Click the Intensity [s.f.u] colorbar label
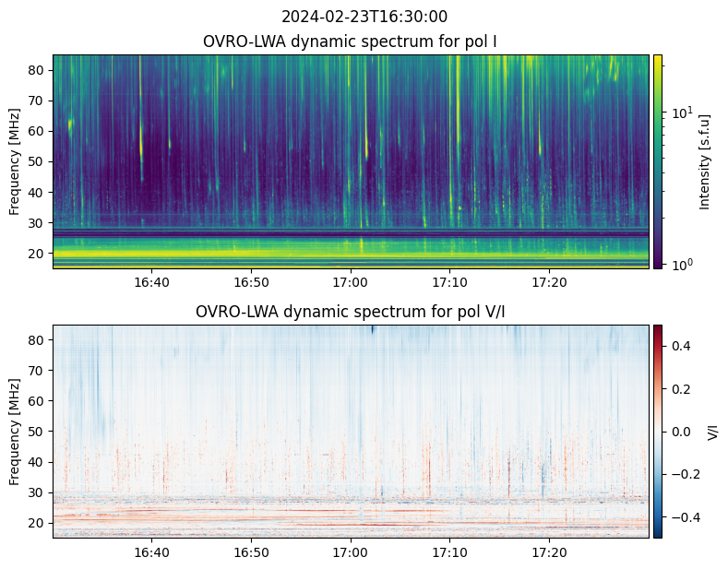 click(x=706, y=161)
